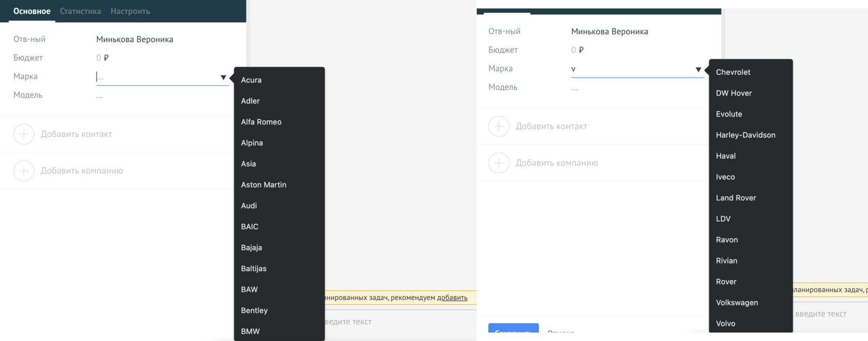The image size is (868, 341).
Task: Choose Alfa Romeo from the brand list
Action: click(261, 122)
